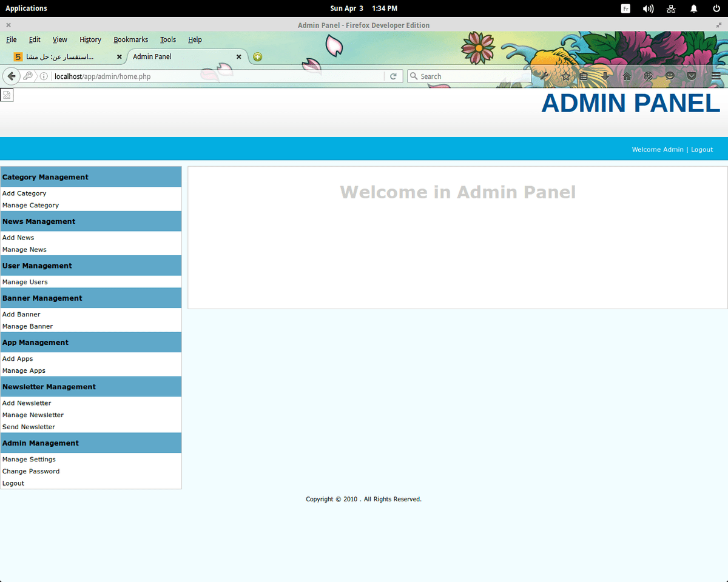Image resolution: width=728 pixels, height=582 pixels.
Task: Open developer tools via the wrench icon
Action: (x=545, y=76)
